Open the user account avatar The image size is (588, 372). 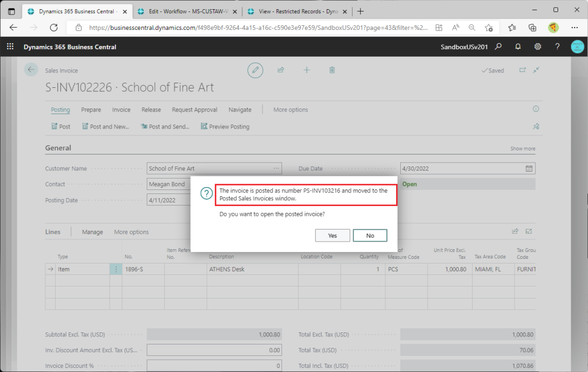click(578, 46)
